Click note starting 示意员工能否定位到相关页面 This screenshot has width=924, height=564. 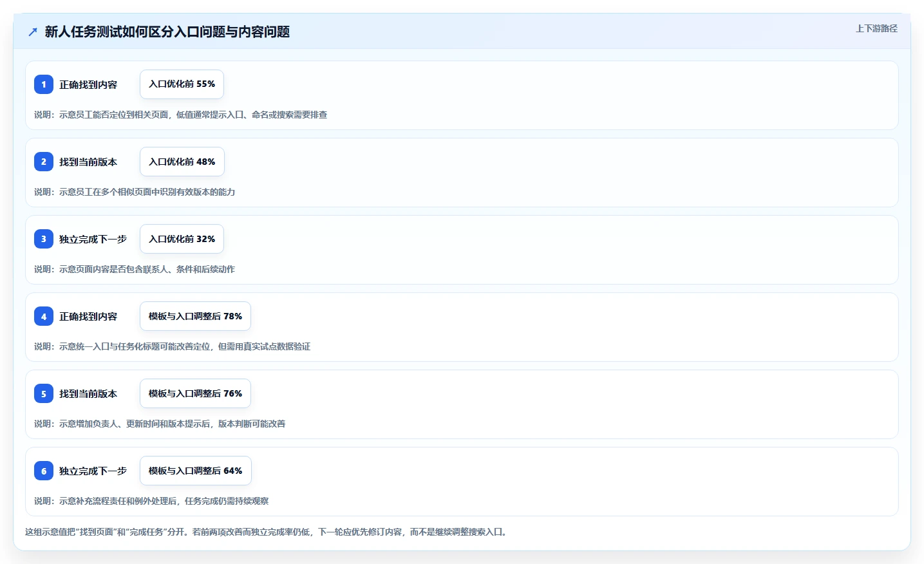click(181, 115)
